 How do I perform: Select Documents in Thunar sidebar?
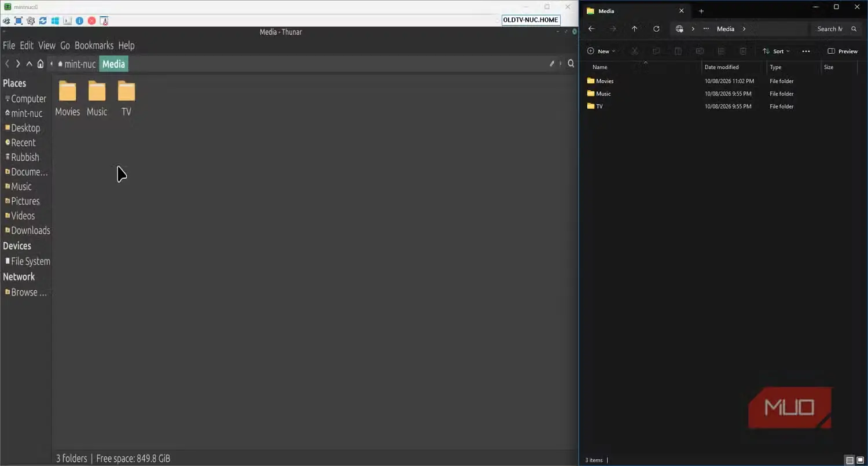coord(26,172)
